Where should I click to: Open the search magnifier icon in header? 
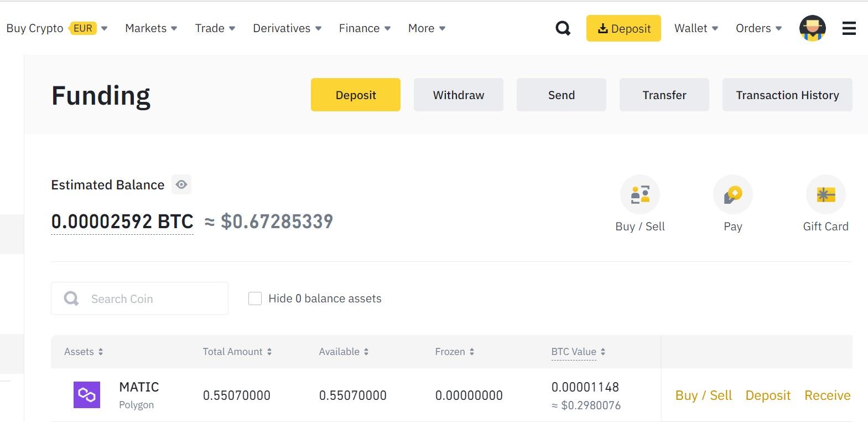[563, 28]
